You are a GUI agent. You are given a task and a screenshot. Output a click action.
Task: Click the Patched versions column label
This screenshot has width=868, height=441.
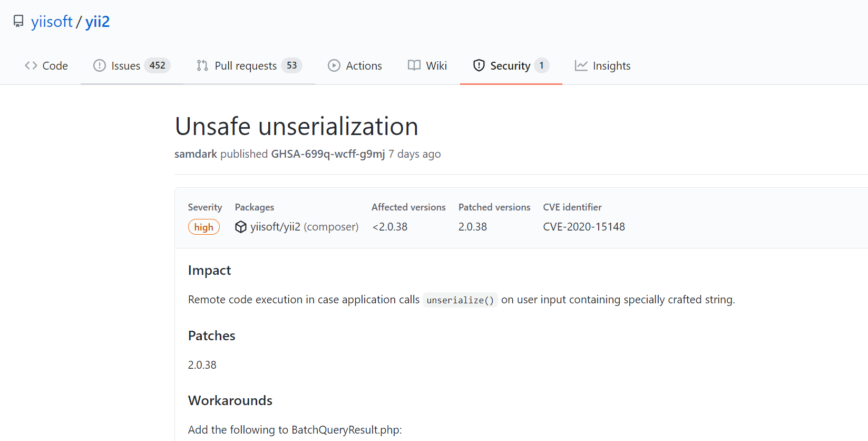[x=494, y=207]
